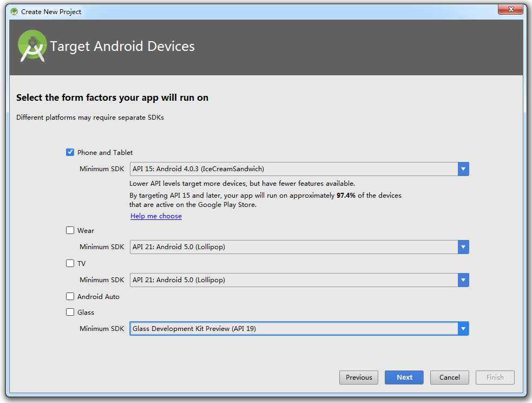Screen dimensions: 532x403
Task: Check the Glass checkbox
Action: [70, 312]
